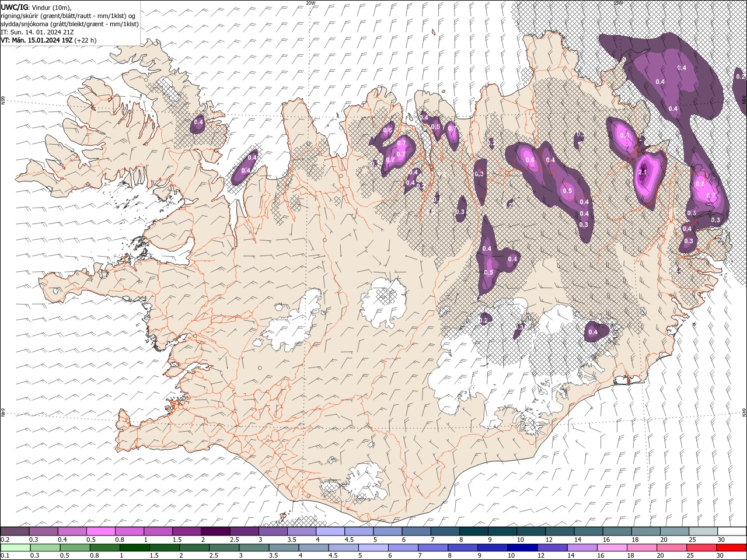The width and height of the screenshot is (747, 560).
Task: Click lower legend bright red swatch at 30
Action: pos(732,548)
